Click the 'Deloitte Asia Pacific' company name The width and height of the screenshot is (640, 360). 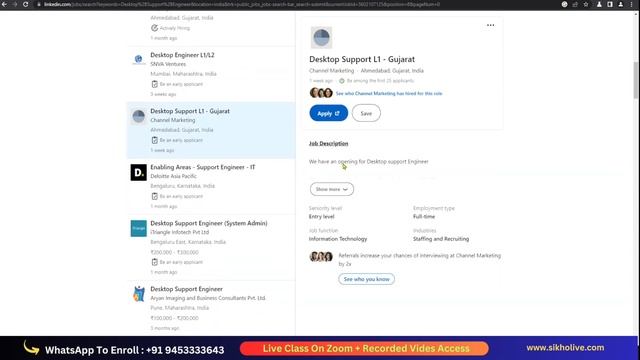point(173,176)
